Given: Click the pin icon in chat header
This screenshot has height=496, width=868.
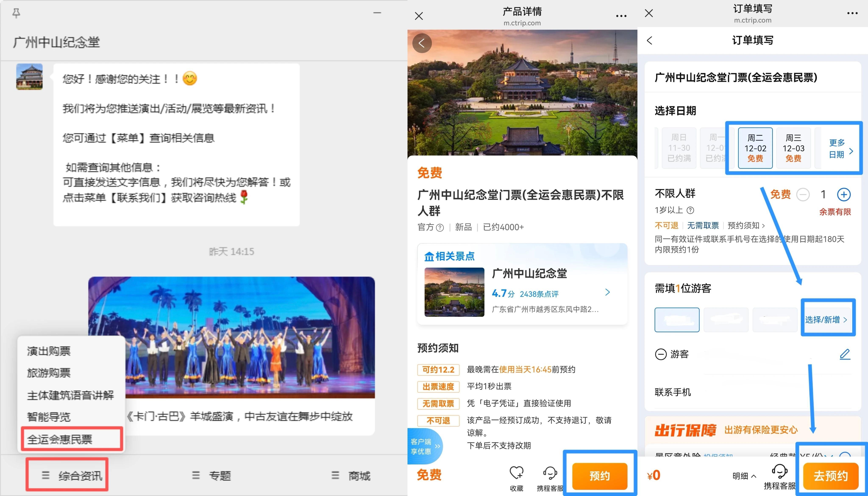Looking at the screenshot, I should pos(16,13).
